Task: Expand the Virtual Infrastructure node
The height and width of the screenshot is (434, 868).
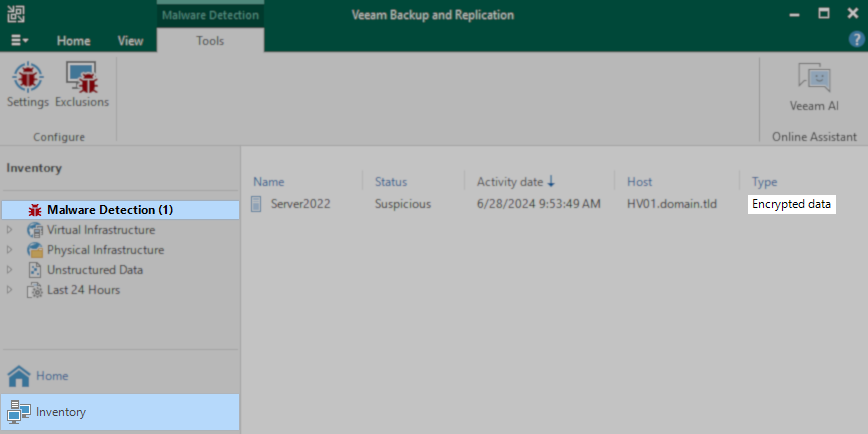Action: click(x=9, y=230)
